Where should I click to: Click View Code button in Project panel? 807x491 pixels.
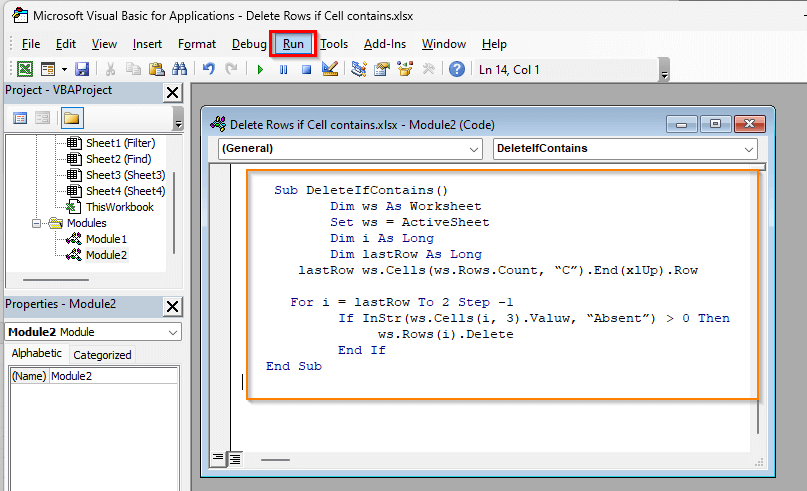coord(20,118)
